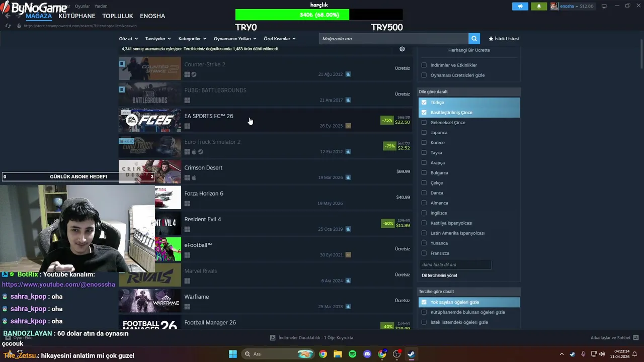Uncheck the Türkçe language filter
The width and height of the screenshot is (644, 362).
[x=424, y=102]
